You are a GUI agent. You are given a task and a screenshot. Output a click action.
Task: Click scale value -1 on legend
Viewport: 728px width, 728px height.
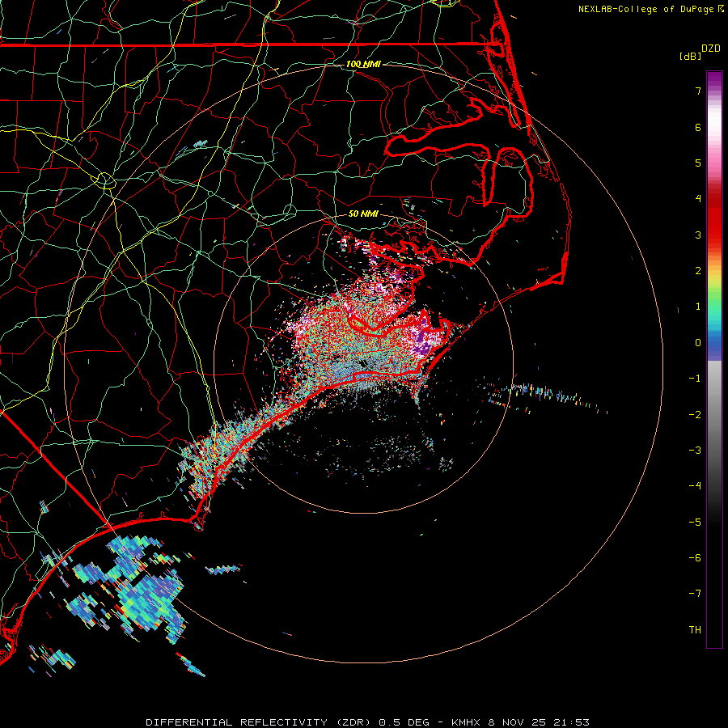695,379
